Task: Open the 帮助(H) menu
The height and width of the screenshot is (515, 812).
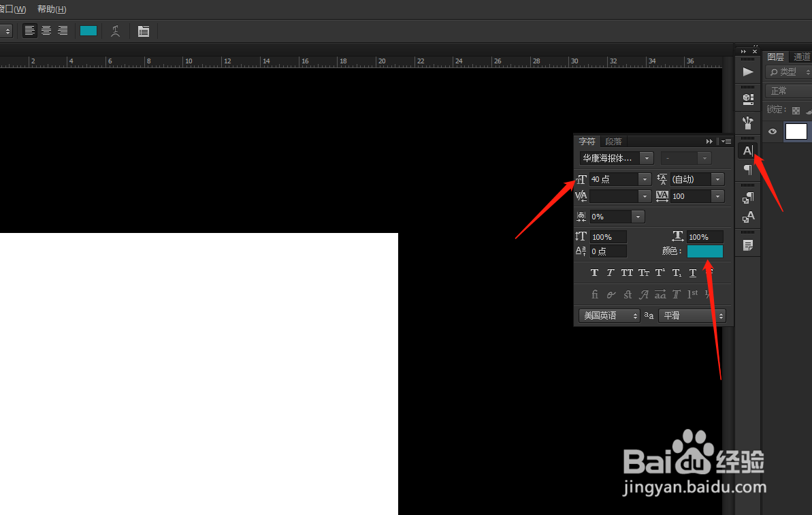Action: coord(51,10)
